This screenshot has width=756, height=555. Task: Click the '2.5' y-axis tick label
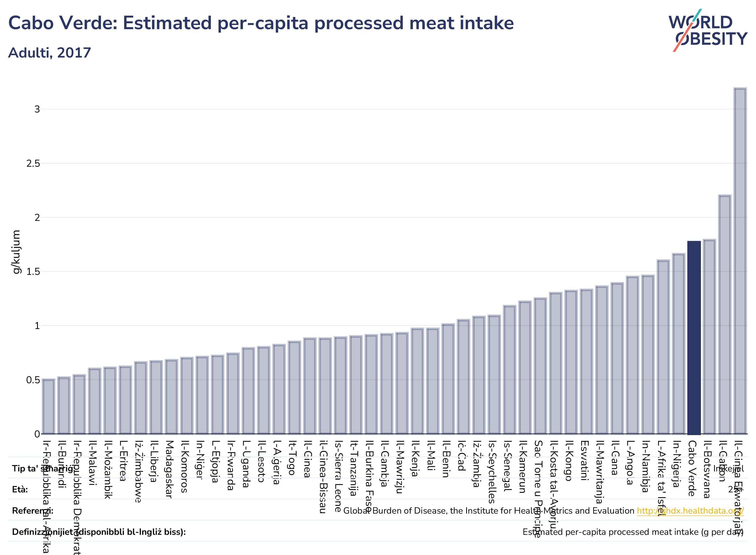(33, 164)
